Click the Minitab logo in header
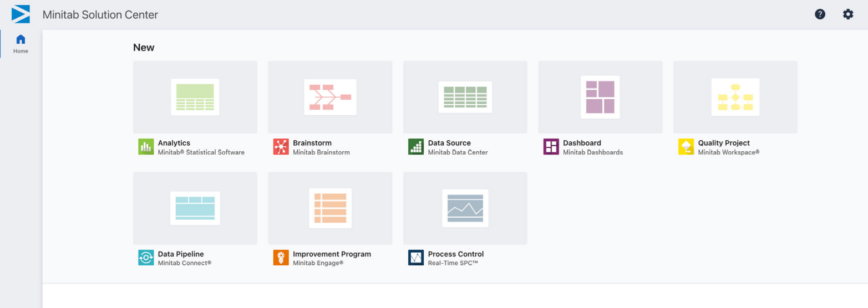This screenshot has height=308, width=868. (21, 14)
